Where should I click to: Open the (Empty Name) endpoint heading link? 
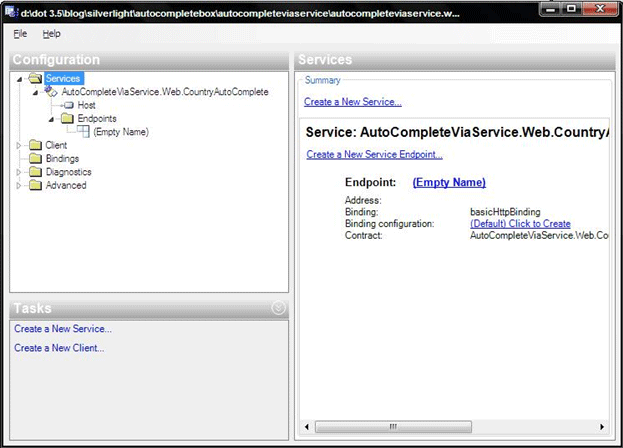pyautogui.click(x=449, y=182)
